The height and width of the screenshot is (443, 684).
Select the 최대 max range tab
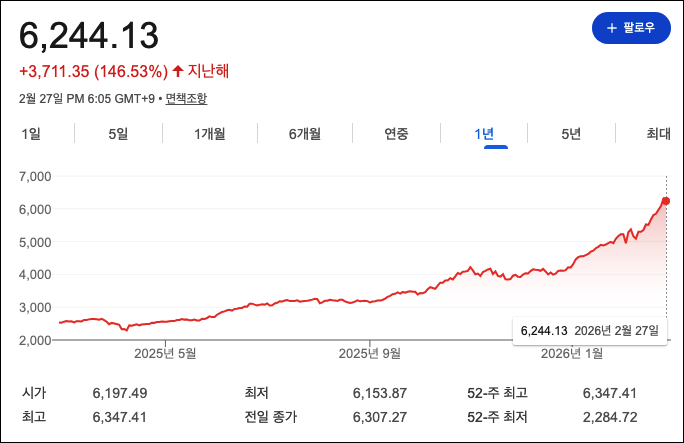point(657,134)
